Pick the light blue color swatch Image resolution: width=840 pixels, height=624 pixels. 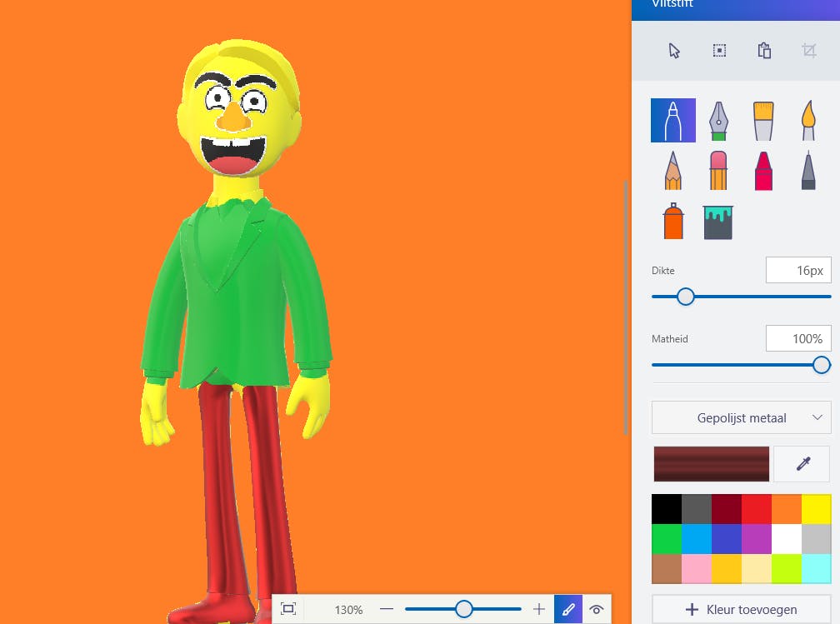pyautogui.click(x=697, y=539)
